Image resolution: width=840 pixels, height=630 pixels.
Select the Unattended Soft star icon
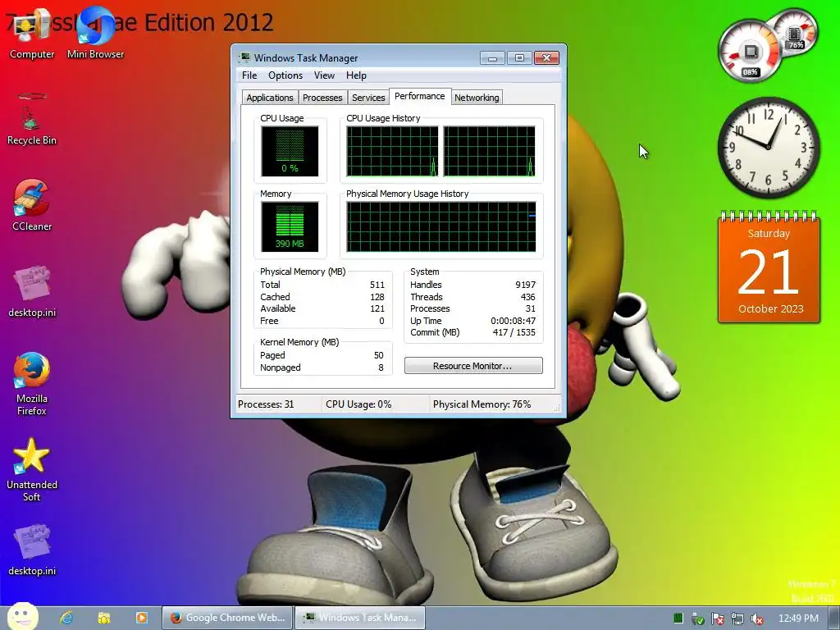32,469
